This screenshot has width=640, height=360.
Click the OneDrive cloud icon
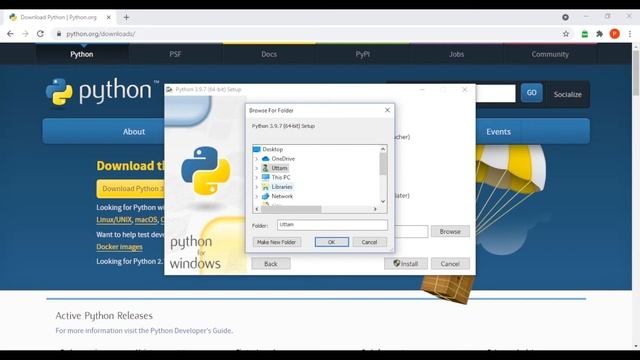pos(265,158)
